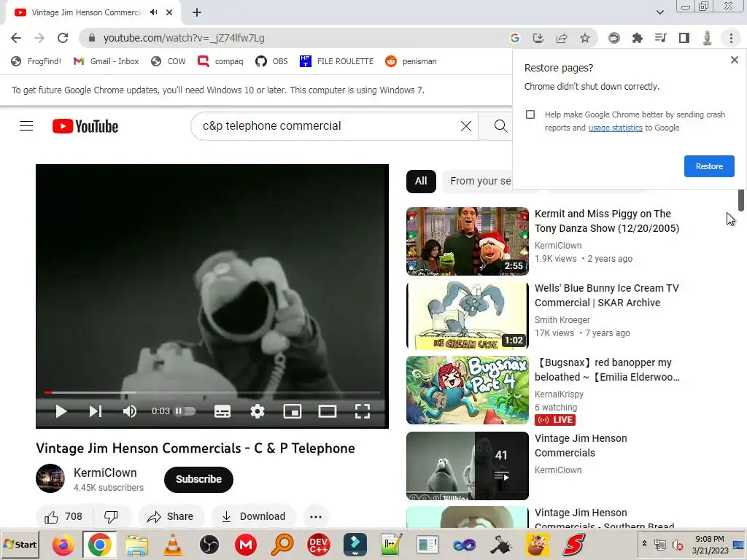The height and width of the screenshot is (560, 747).
Task: Select the All filter chip
Action: click(x=421, y=182)
